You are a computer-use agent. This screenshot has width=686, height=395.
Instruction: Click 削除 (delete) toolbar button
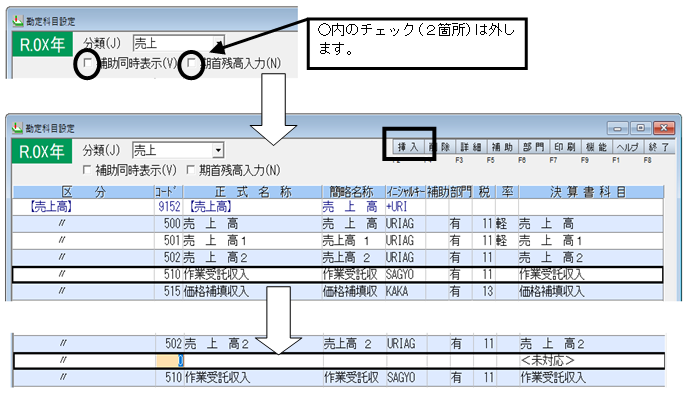point(439,147)
